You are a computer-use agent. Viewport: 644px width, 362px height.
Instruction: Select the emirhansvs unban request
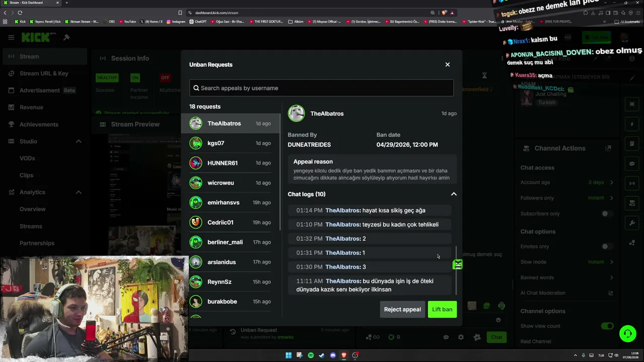click(x=230, y=203)
